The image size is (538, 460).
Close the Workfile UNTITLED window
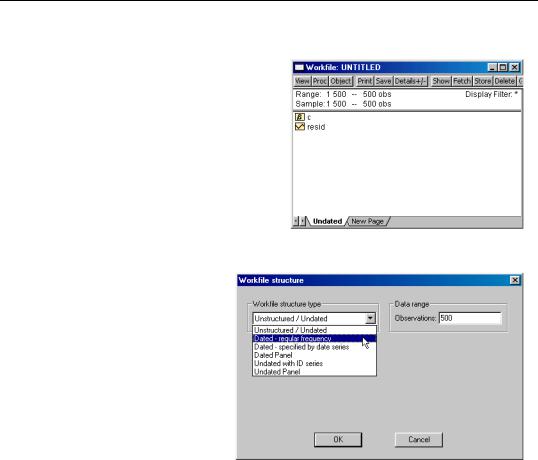[515, 67]
